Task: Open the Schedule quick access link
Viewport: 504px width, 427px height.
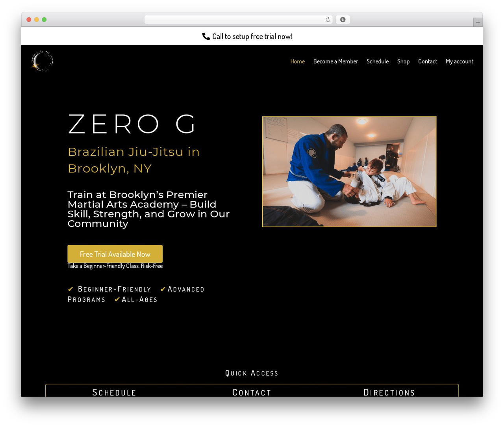Action: pos(114,392)
